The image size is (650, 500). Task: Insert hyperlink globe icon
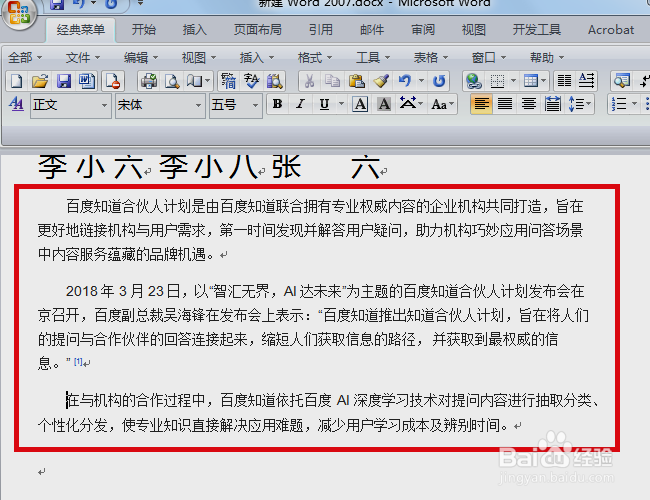(x=473, y=81)
